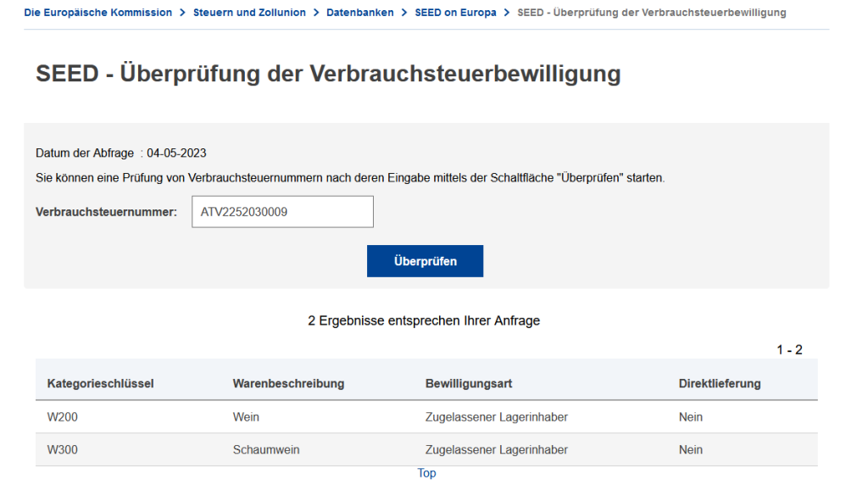Click chevron after Die Europäische Kommission
This screenshot has width=868, height=496.
click(183, 12)
